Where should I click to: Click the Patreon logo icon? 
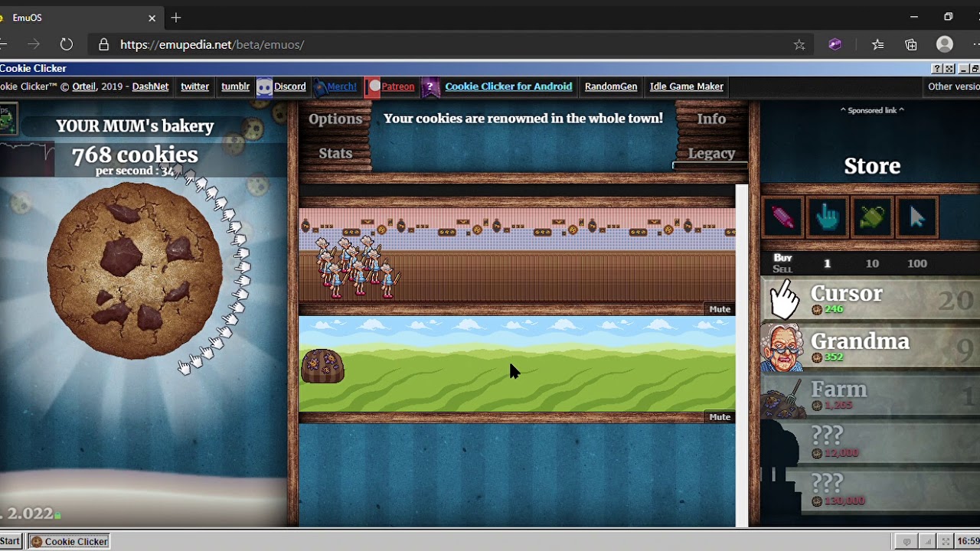click(374, 86)
